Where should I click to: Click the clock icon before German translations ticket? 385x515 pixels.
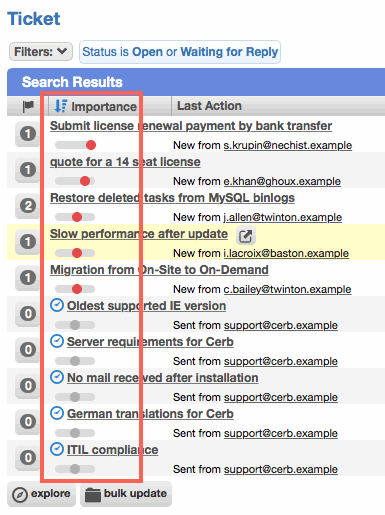coord(57,413)
